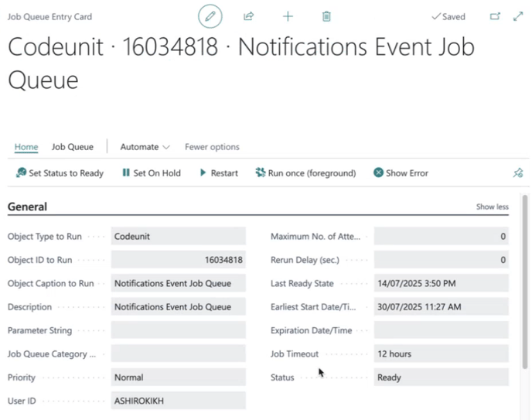Screen dimensions: 532x420
Task: Click the Show Error label
Action: (407, 173)
